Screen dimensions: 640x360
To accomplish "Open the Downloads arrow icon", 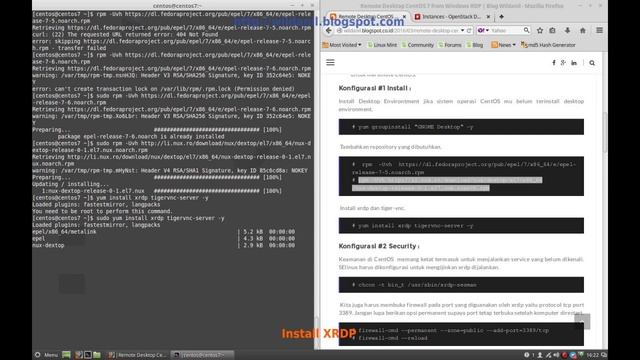I will click(567, 31).
